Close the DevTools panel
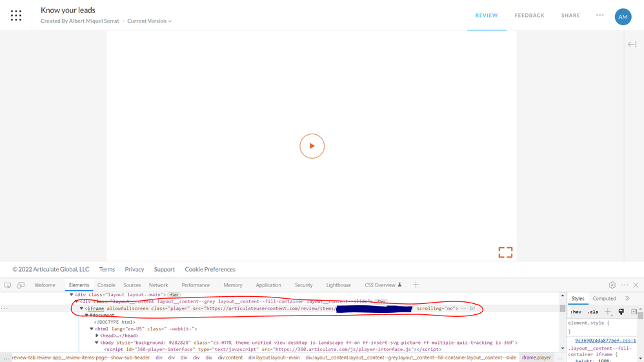The width and height of the screenshot is (644, 362). coord(636,285)
